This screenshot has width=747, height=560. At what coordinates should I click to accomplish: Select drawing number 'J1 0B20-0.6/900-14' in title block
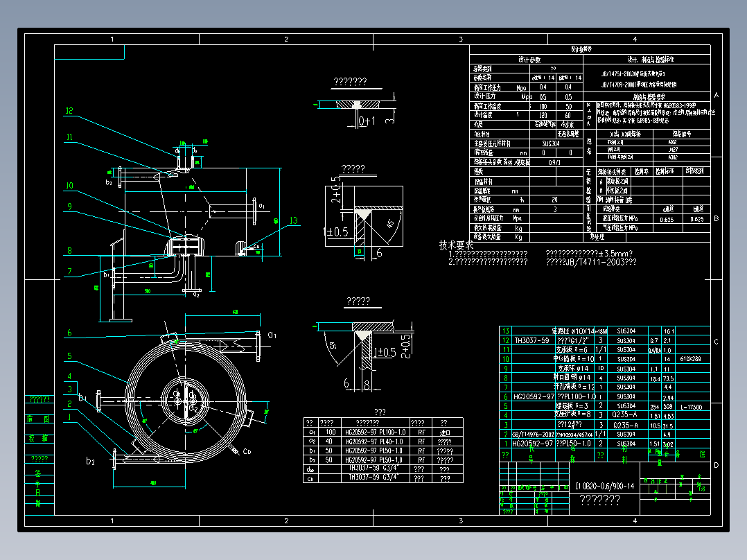604,486
